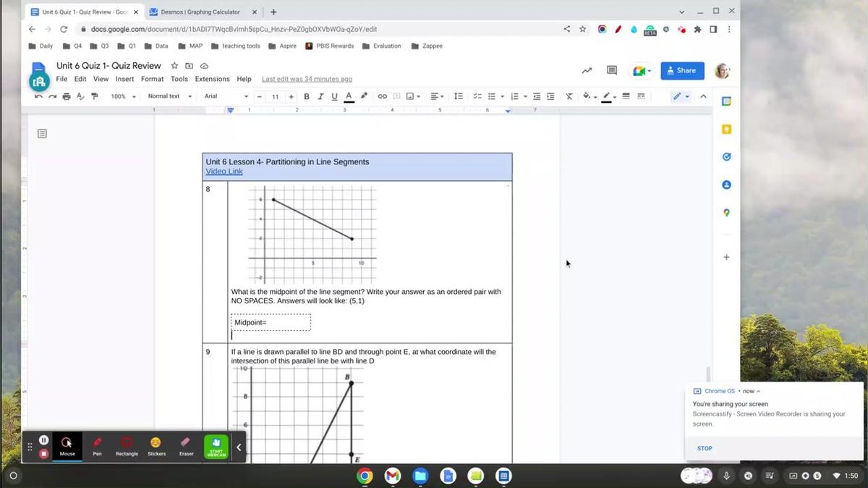868x488 pixels.
Task: Toggle bold formatting
Action: [x=307, y=96]
